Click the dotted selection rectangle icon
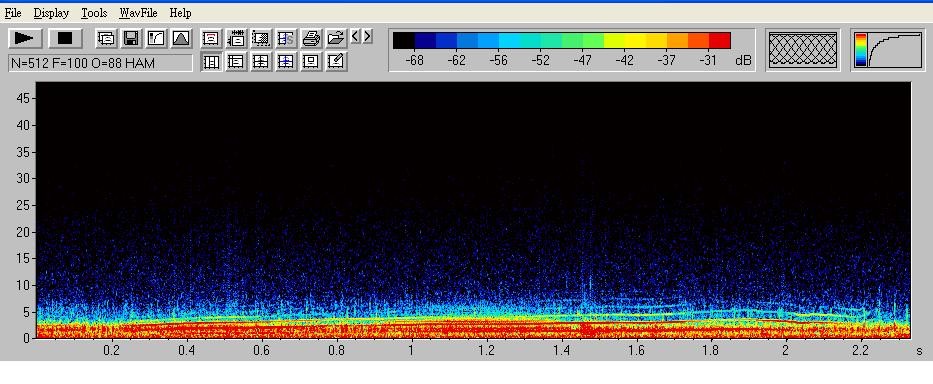Viewport: 933px width, 384px height. [x=261, y=39]
